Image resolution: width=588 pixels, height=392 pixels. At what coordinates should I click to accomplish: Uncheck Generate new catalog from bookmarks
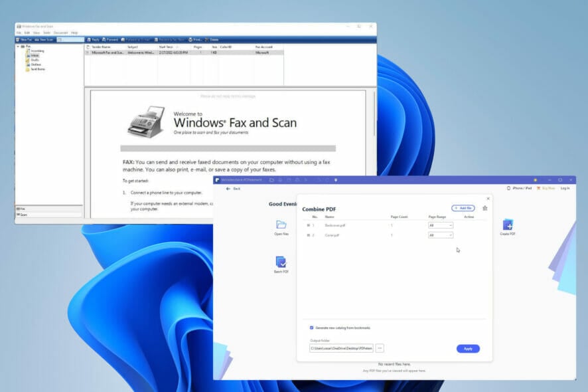pos(311,327)
